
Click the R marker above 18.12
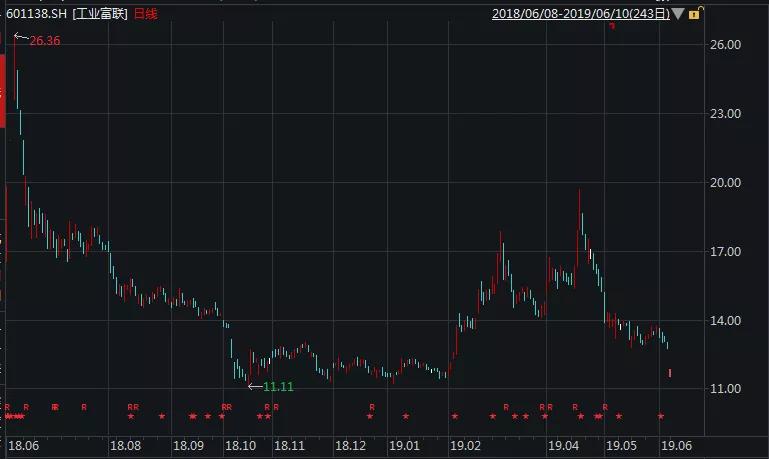372,407
